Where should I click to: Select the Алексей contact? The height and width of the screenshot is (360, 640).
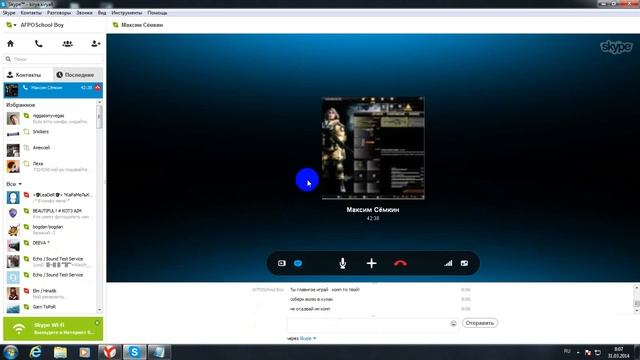(x=51, y=150)
